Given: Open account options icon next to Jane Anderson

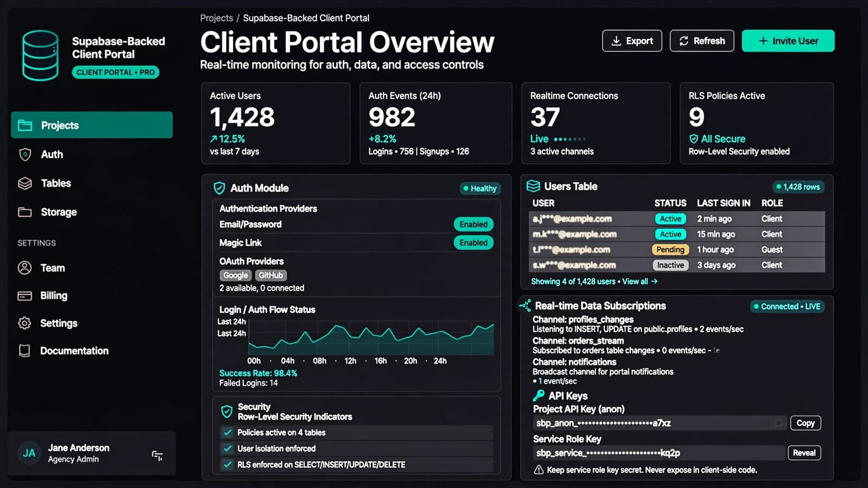Looking at the screenshot, I should click(x=157, y=455).
